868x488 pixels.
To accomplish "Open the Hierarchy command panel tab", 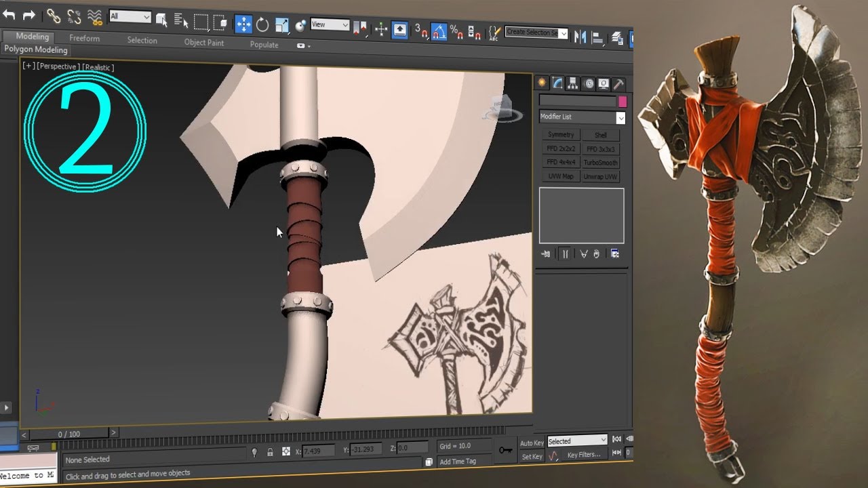I will click(x=573, y=83).
